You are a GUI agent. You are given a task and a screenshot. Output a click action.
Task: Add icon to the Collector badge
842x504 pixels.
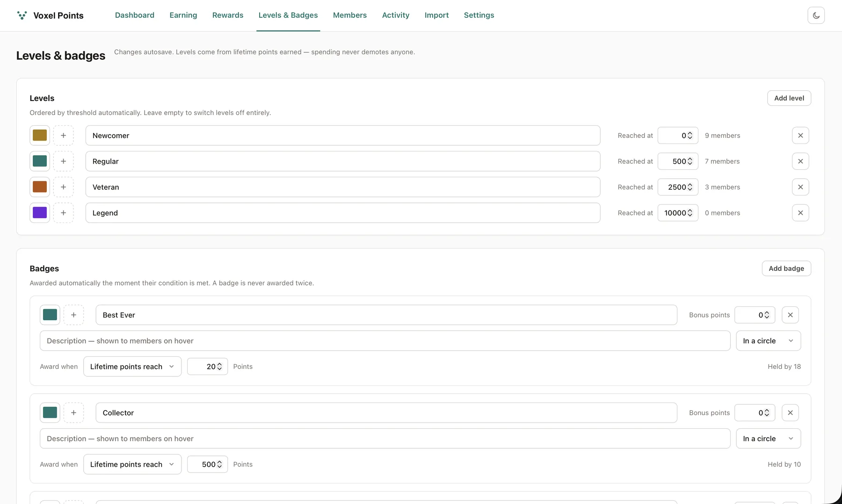[x=73, y=413]
